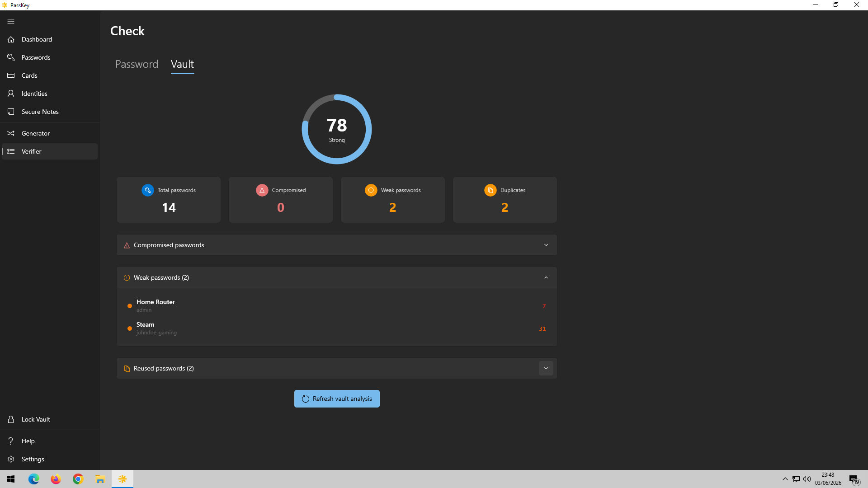The height and width of the screenshot is (488, 868).
Task: Click the Total passwords 14 card
Action: pos(169,200)
